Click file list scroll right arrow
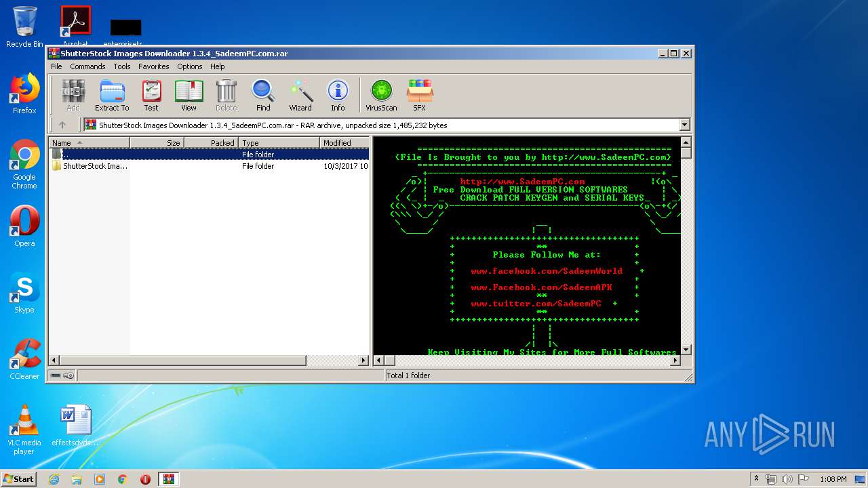Image resolution: width=868 pixels, height=488 pixels. 363,361
